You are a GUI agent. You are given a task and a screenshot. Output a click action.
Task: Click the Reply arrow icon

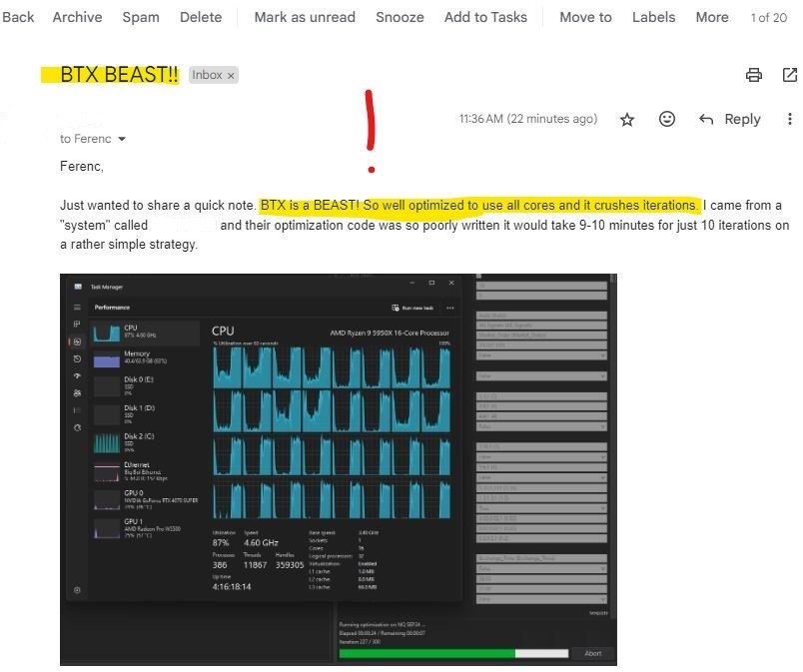[706, 119]
